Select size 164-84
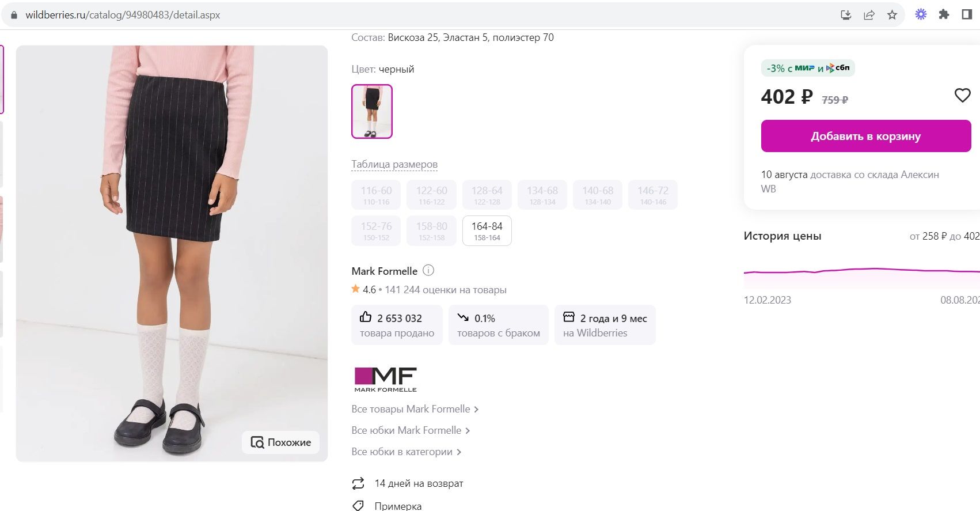Screen dimensions: 980x511 click(487, 231)
